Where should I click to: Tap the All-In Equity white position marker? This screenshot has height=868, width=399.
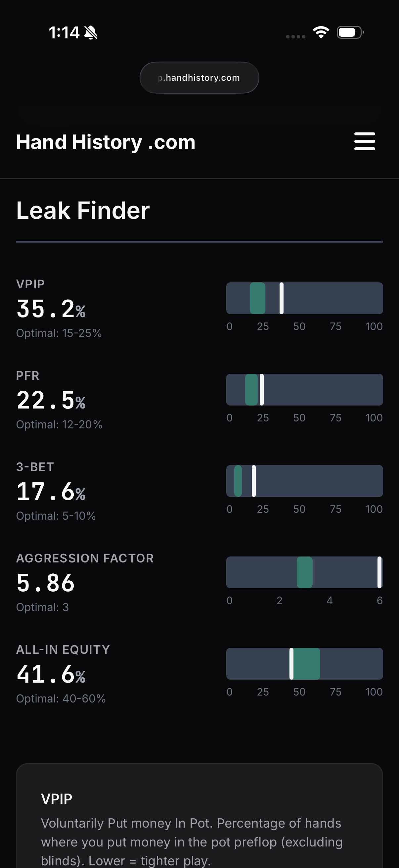click(291, 663)
